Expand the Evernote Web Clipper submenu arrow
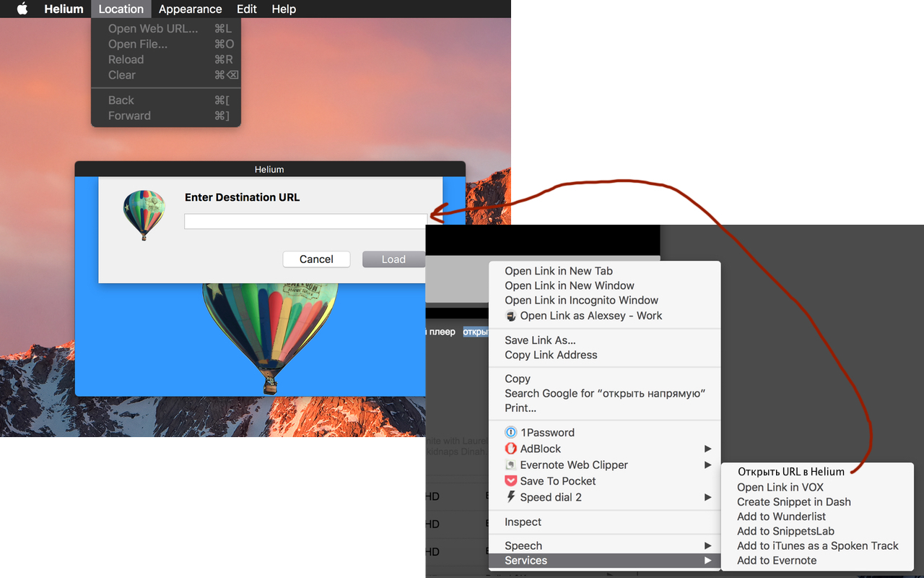 (708, 465)
